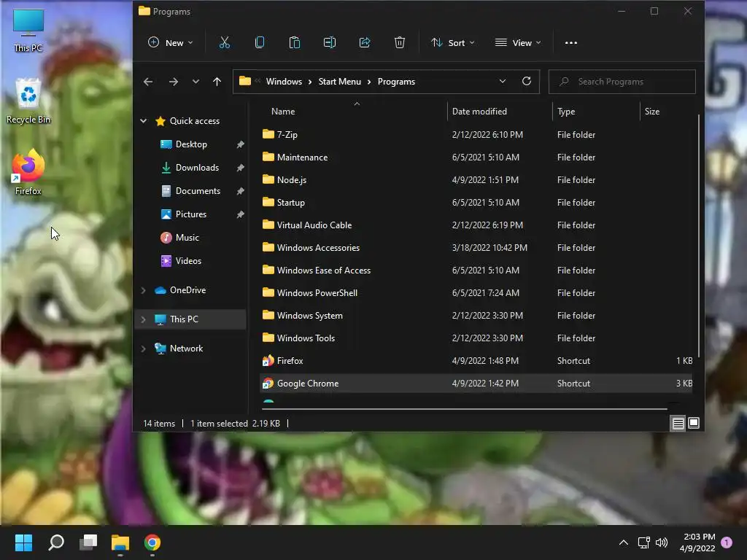Image resolution: width=747 pixels, height=560 pixels.
Task: Select the Windows Tools folder
Action: coord(476,338)
